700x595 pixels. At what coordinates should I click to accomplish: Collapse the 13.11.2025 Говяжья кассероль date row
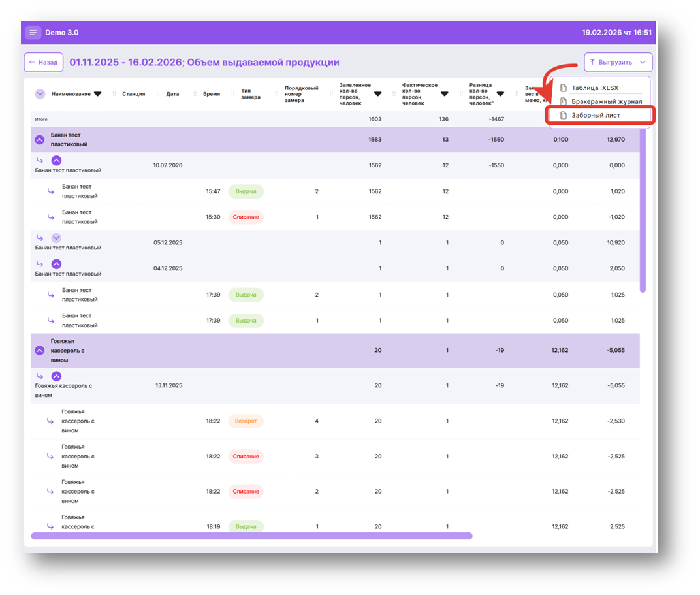pyautogui.click(x=56, y=376)
